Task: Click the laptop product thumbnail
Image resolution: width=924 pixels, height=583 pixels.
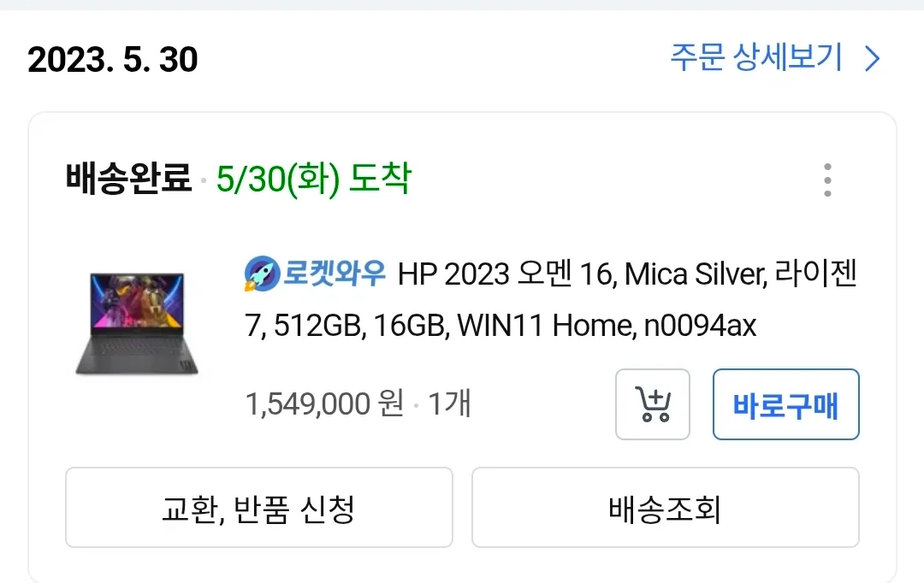Action: (x=135, y=323)
